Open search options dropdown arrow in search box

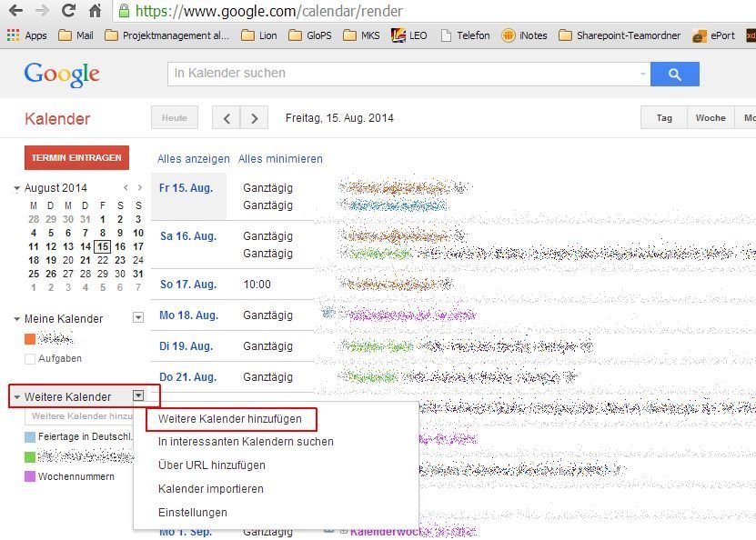[x=642, y=74]
